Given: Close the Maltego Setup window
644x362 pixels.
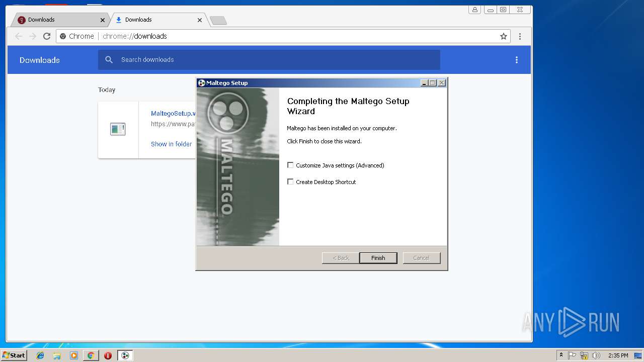Looking at the screenshot, I should tap(442, 83).
